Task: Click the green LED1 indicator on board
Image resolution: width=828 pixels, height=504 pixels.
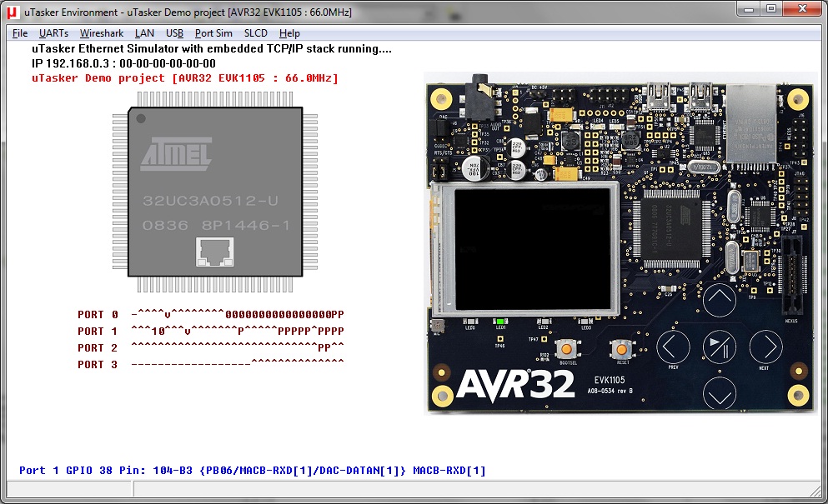Action: point(500,321)
